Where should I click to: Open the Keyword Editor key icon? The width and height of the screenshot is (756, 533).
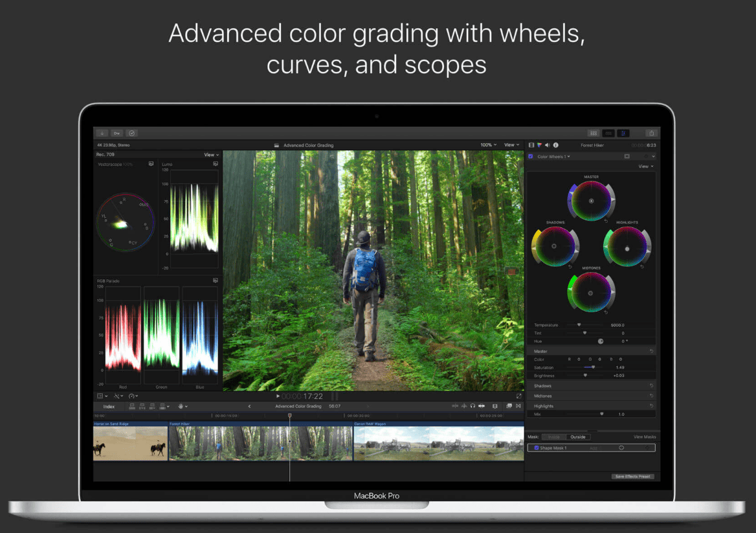[117, 133]
